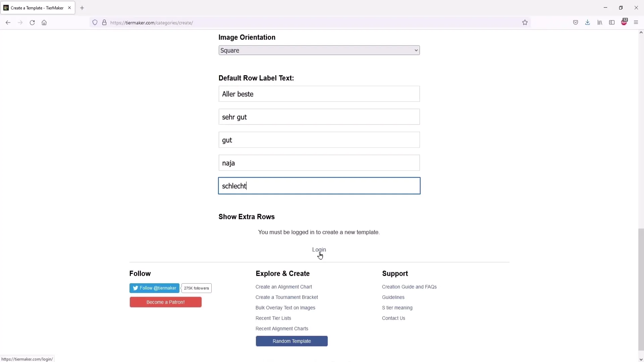
Task: Click the browser back navigation arrow
Action: (8, 22)
